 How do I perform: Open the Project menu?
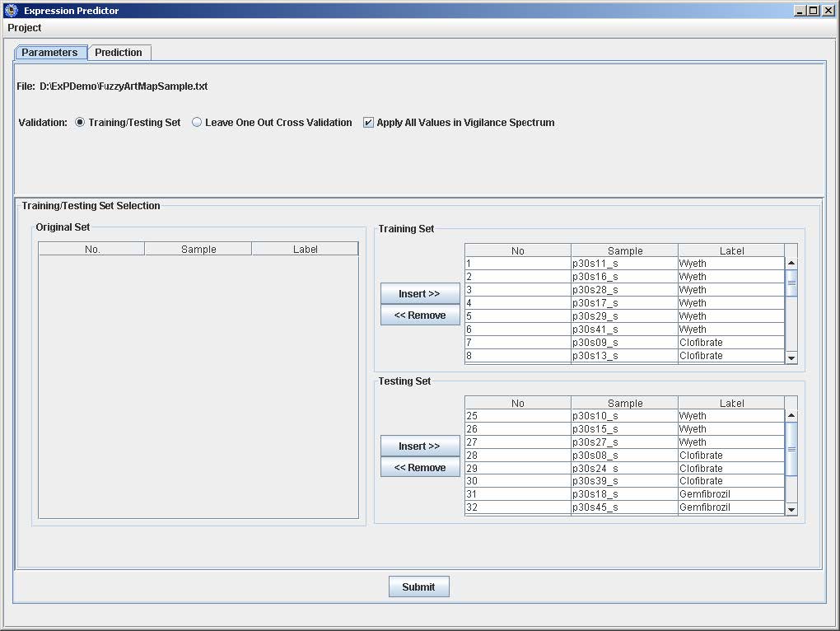pos(24,28)
